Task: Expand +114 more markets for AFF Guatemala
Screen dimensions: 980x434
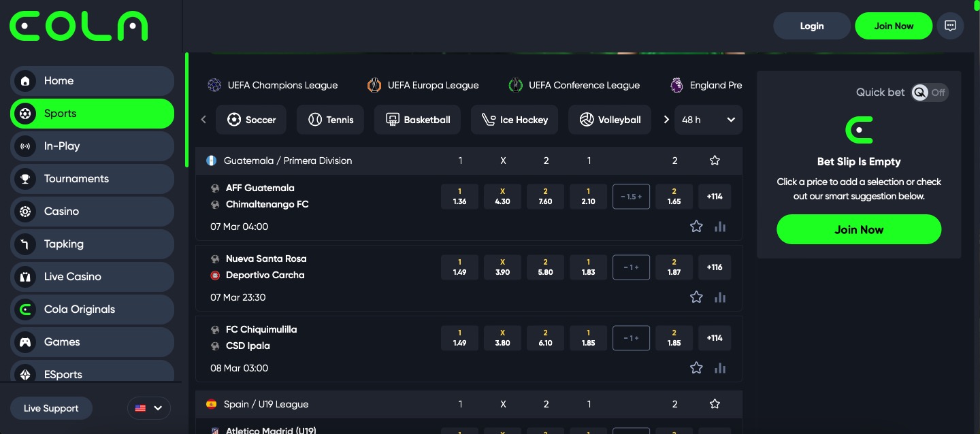Action: tap(715, 197)
